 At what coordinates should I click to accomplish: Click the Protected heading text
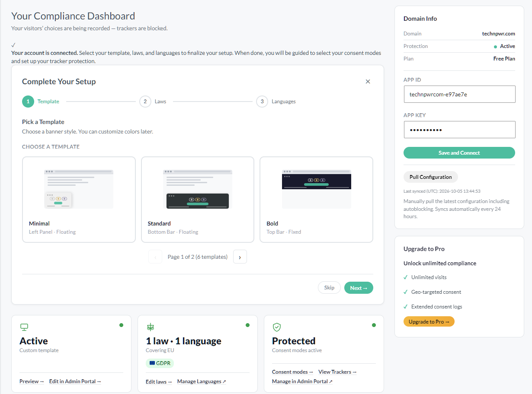click(x=294, y=341)
